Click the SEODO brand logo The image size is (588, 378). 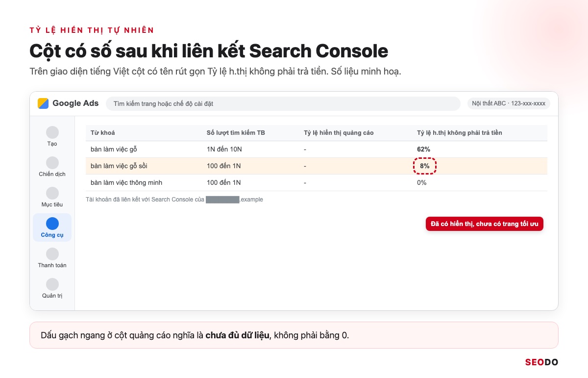541,362
